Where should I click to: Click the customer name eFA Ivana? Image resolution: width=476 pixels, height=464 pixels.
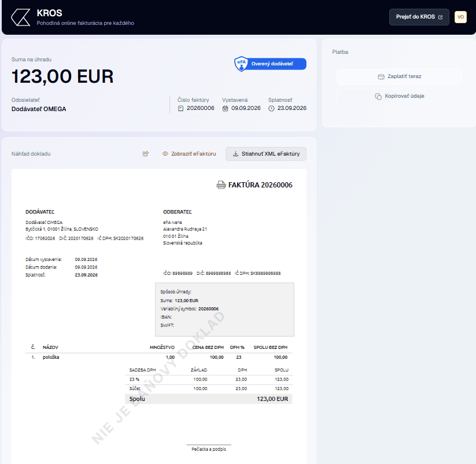coord(172,222)
